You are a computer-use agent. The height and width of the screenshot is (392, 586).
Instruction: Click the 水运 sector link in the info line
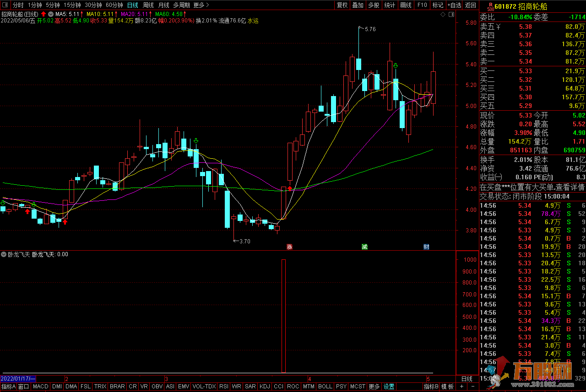click(x=253, y=21)
